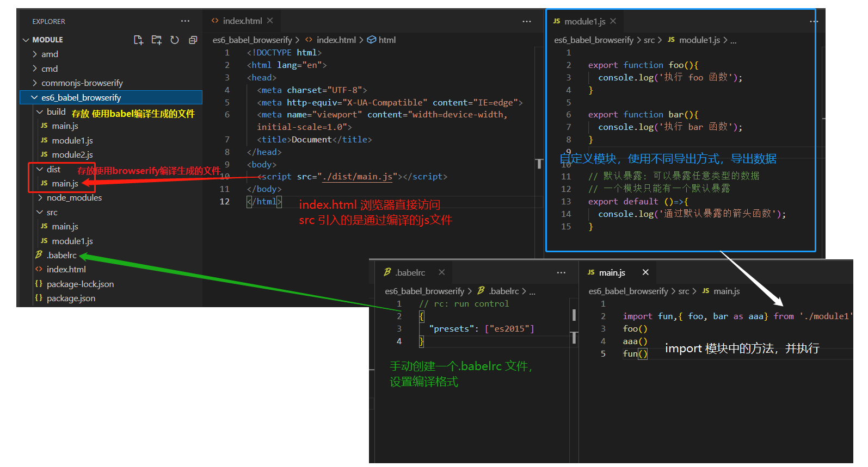Viewport: 868px width, 467px height.
Task: Open Explorer more actions ellipsis
Action: 185,21
